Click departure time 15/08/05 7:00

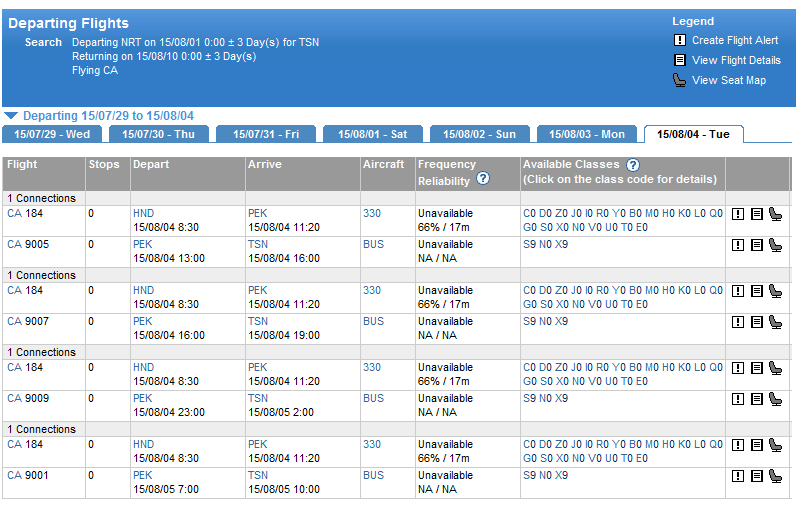[166, 490]
